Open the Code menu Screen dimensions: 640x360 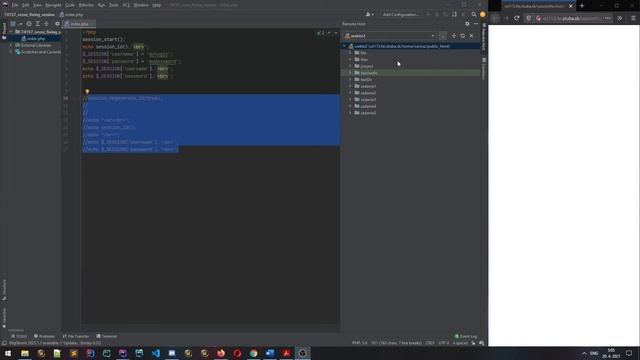(70, 5)
